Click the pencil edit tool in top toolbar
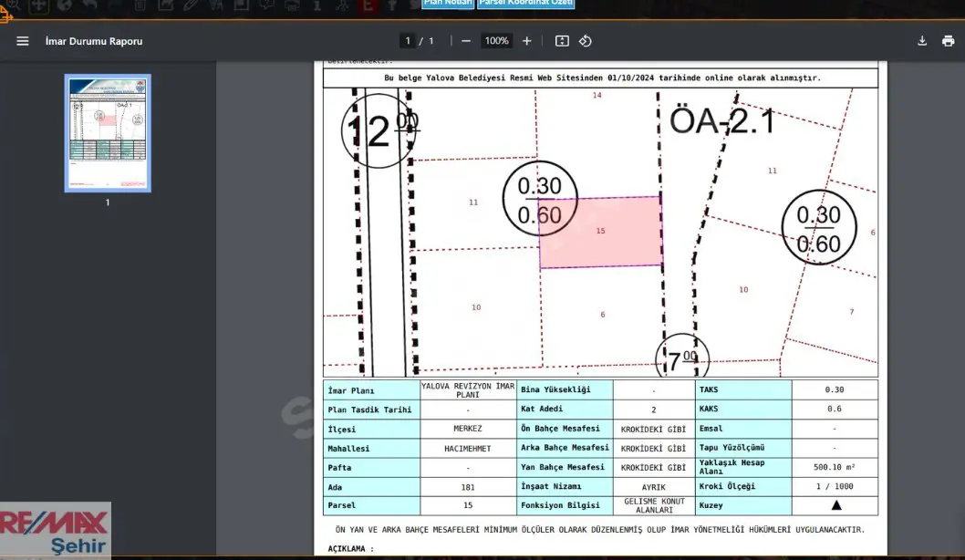The height and width of the screenshot is (560, 965). (x=191, y=5)
